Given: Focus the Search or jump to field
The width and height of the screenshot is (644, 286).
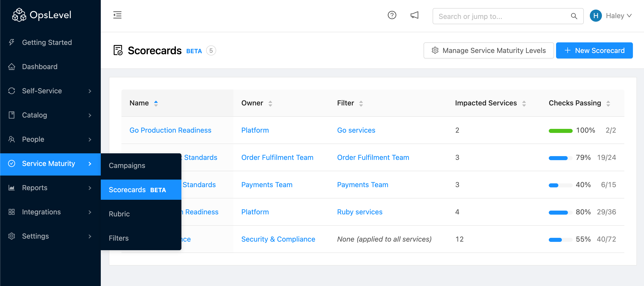Looking at the screenshot, I should 501,16.
